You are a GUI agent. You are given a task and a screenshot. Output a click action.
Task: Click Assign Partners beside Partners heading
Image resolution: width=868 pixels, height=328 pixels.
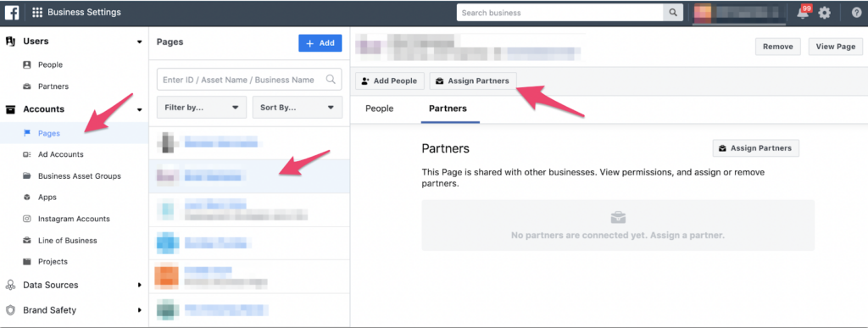click(755, 148)
